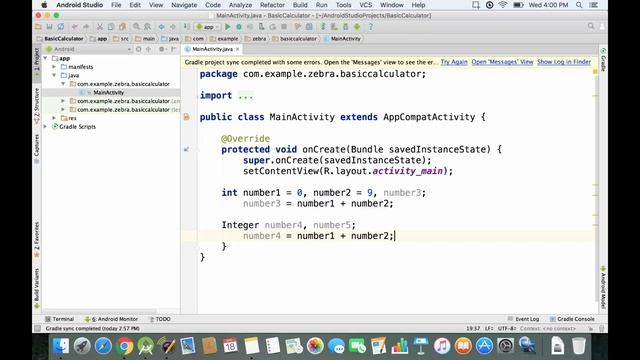Click the Attach debugger device icon
This screenshot has width=640, height=360.
[x=261, y=27]
